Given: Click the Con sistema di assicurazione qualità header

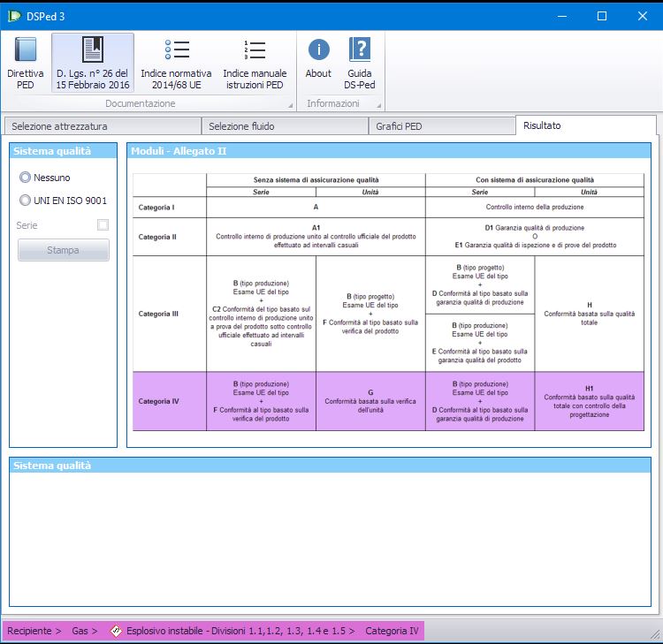Looking at the screenshot, I should (x=535, y=180).
